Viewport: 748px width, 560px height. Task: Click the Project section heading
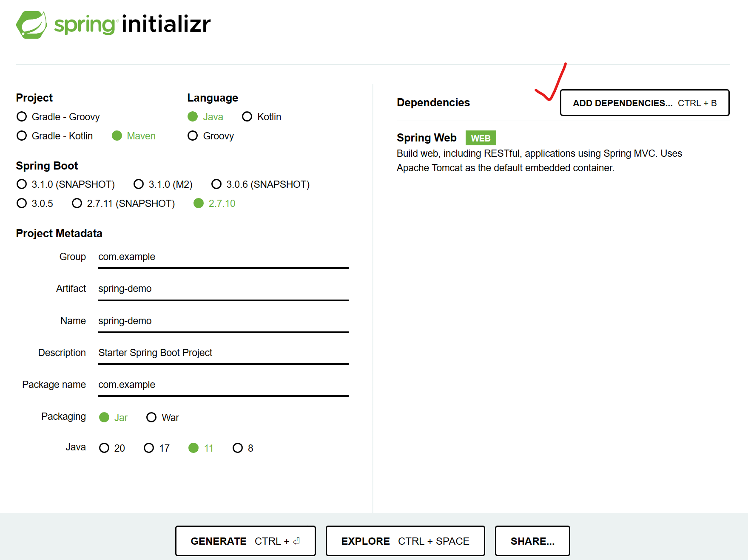click(x=34, y=98)
